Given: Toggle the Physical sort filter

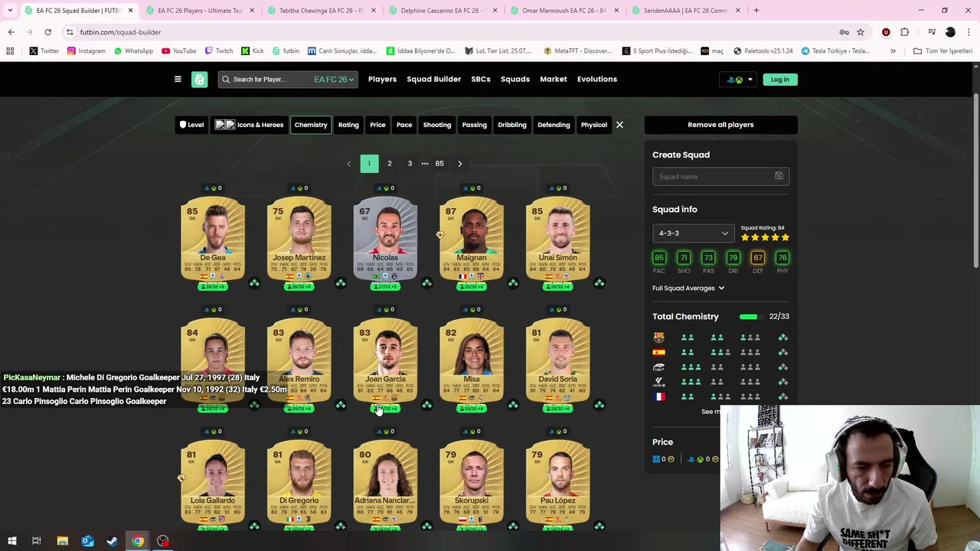Looking at the screenshot, I should click(594, 125).
